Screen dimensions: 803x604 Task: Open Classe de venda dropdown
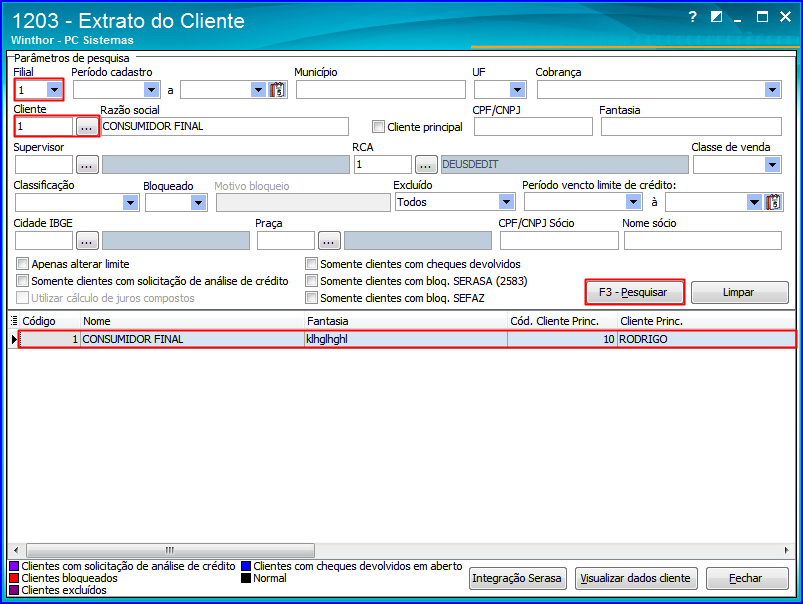(x=773, y=164)
